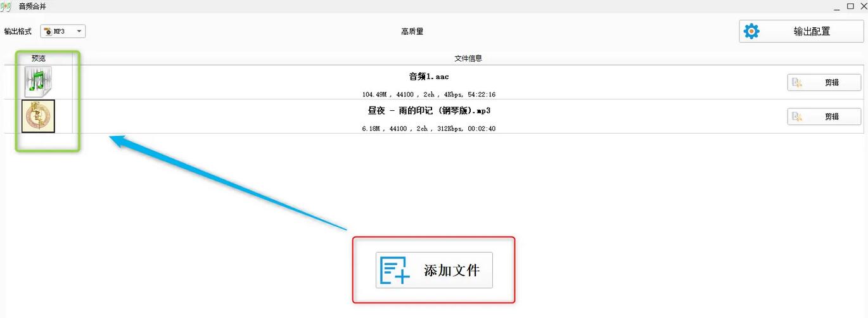Click the 添加文件 add files button
This screenshot has height=318, width=868.
point(434,270)
